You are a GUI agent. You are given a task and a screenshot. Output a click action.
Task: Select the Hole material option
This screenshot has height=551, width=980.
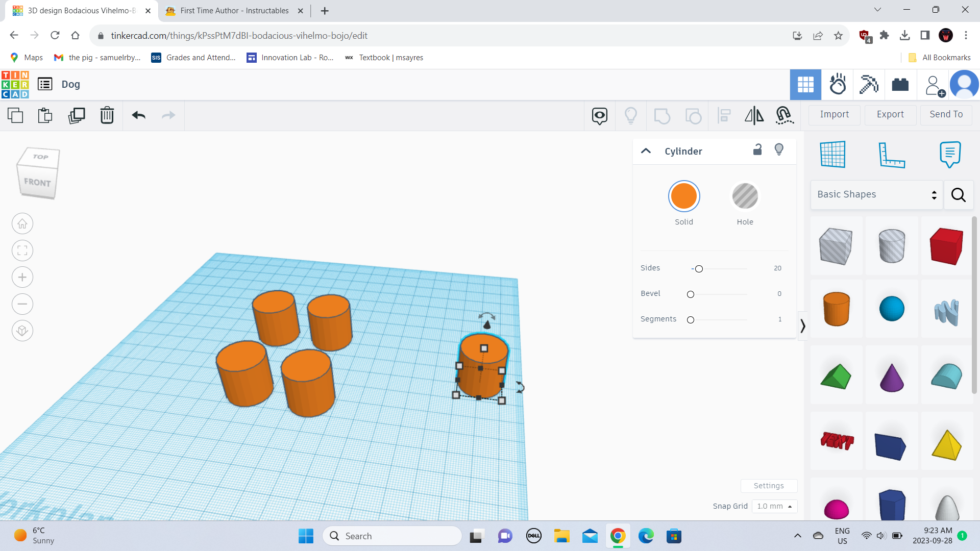745,196
